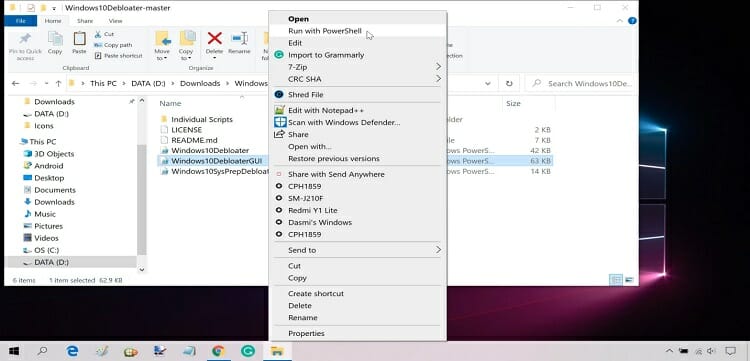
Task: Sort by the Size column header
Action: coord(513,103)
